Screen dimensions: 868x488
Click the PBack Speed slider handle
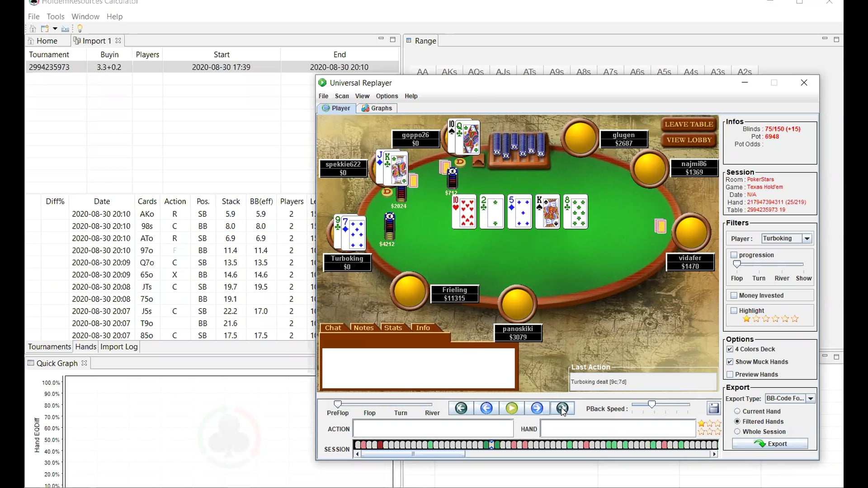tap(652, 404)
